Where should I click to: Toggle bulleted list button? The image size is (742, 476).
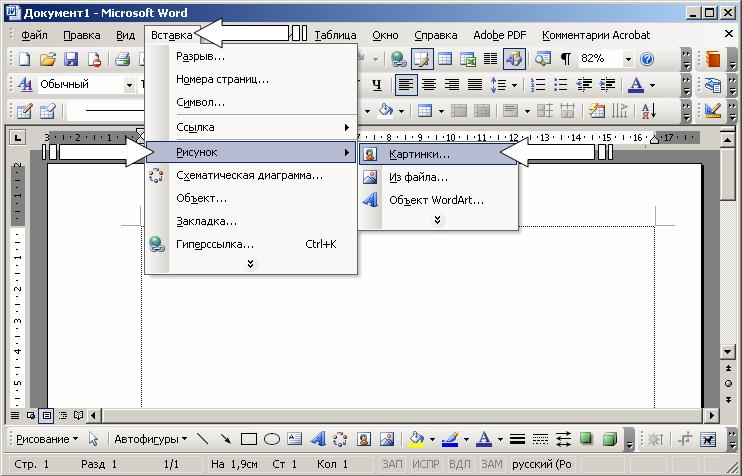[x=561, y=85]
